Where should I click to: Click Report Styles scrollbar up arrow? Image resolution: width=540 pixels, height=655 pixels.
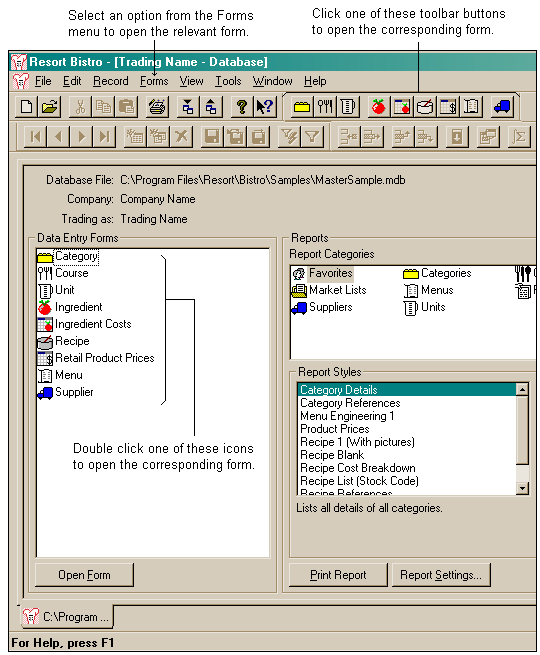[522, 390]
